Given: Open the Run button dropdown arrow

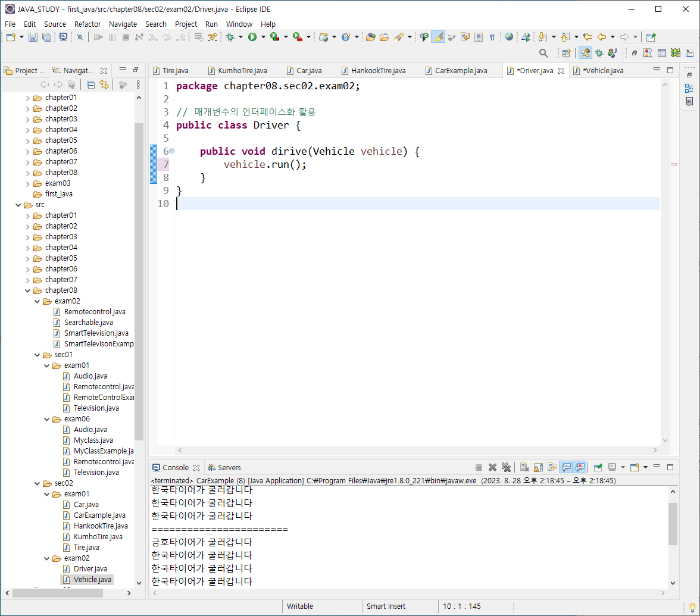Looking at the screenshot, I should [x=263, y=37].
